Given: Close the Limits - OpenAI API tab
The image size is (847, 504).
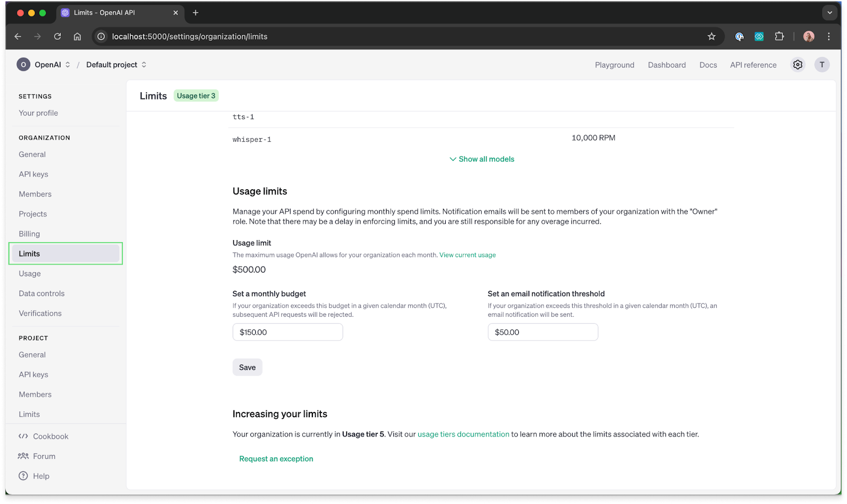Looking at the screenshot, I should [x=176, y=13].
